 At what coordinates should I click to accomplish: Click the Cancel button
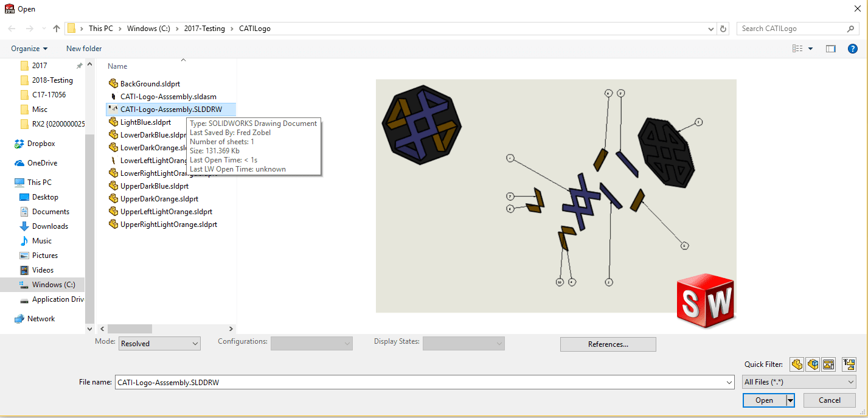tap(830, 400)
